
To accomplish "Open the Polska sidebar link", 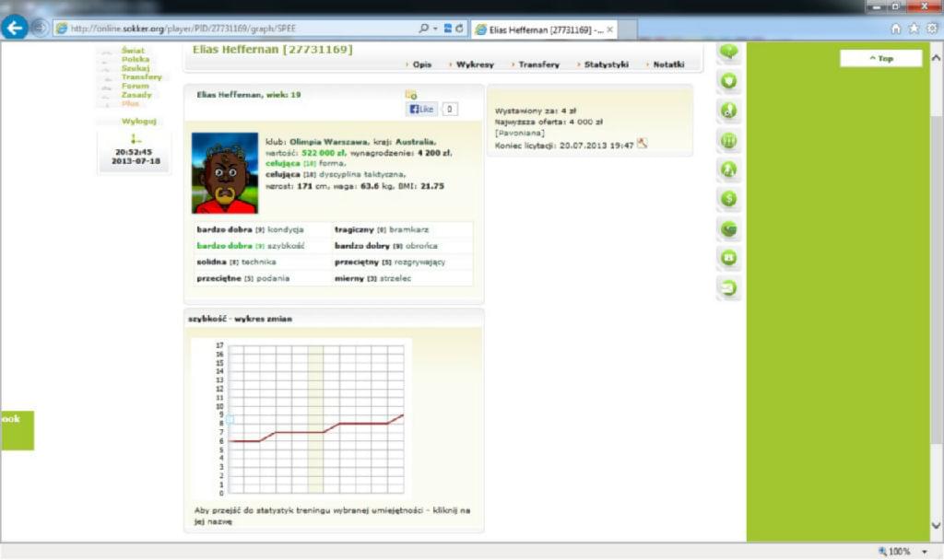I will point(136,59).
